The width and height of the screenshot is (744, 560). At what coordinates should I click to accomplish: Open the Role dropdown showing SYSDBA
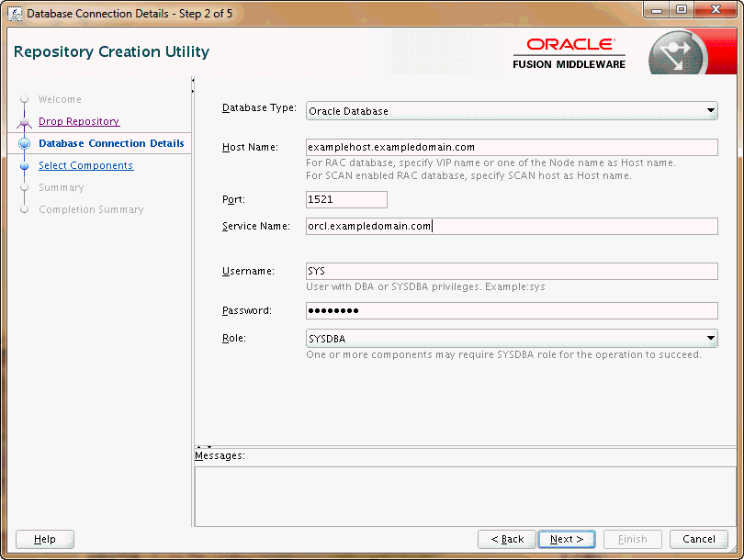coord(512,339)
